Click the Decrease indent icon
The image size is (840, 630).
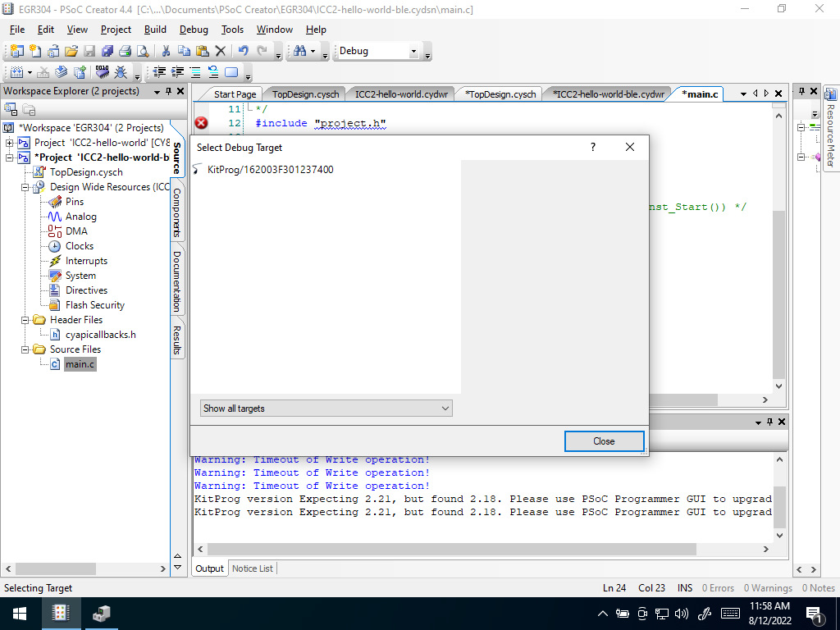tap(159, 72)
